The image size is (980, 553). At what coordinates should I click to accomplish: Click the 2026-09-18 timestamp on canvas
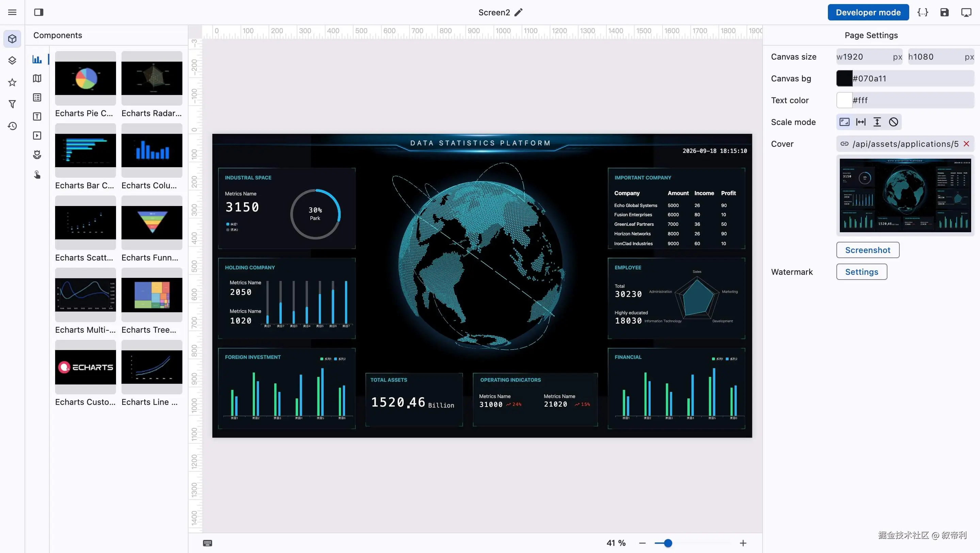coord(715,151)
